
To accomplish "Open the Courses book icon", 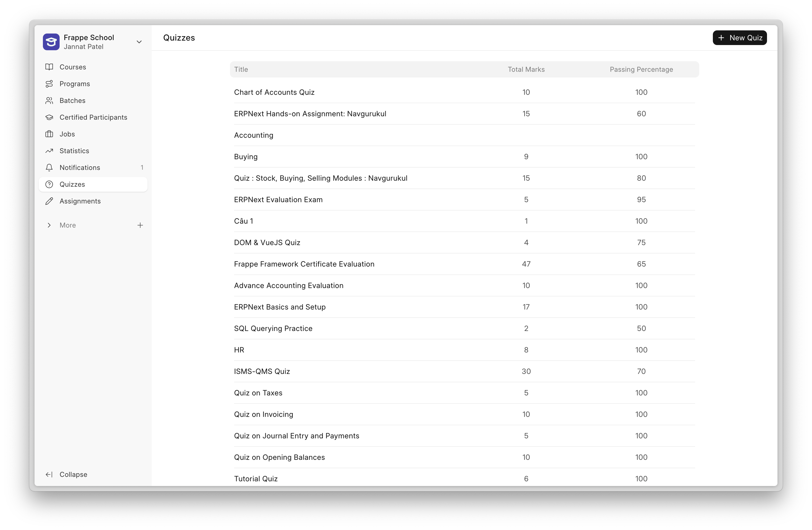I will tap(49, 67).
